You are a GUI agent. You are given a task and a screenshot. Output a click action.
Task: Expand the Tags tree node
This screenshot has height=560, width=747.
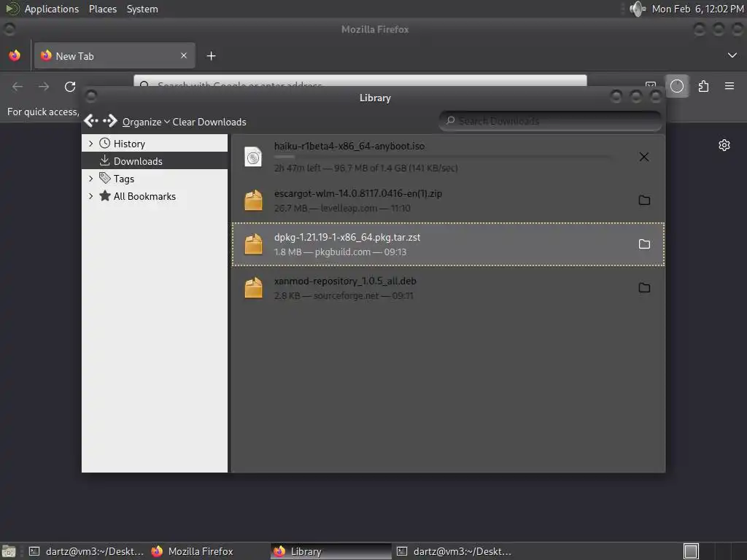[x=91, y=179]
